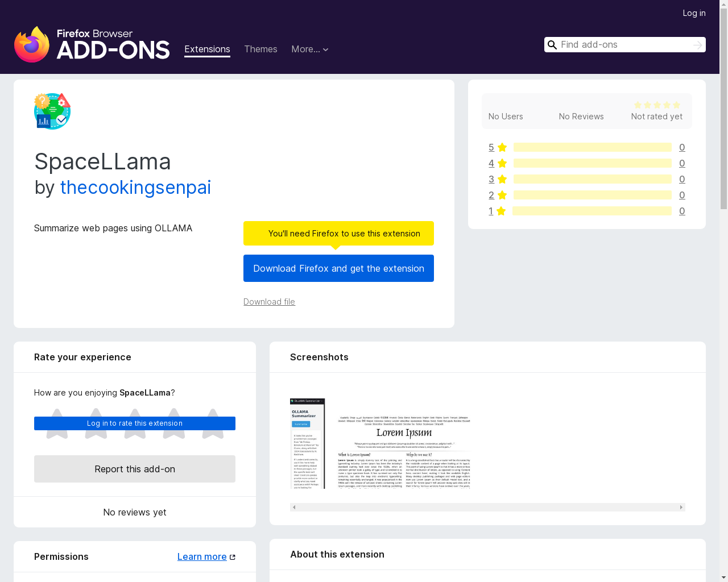Screen dimensions: 728x582
Task: Click the 1-star reviews number link
Action: (491, 211)
